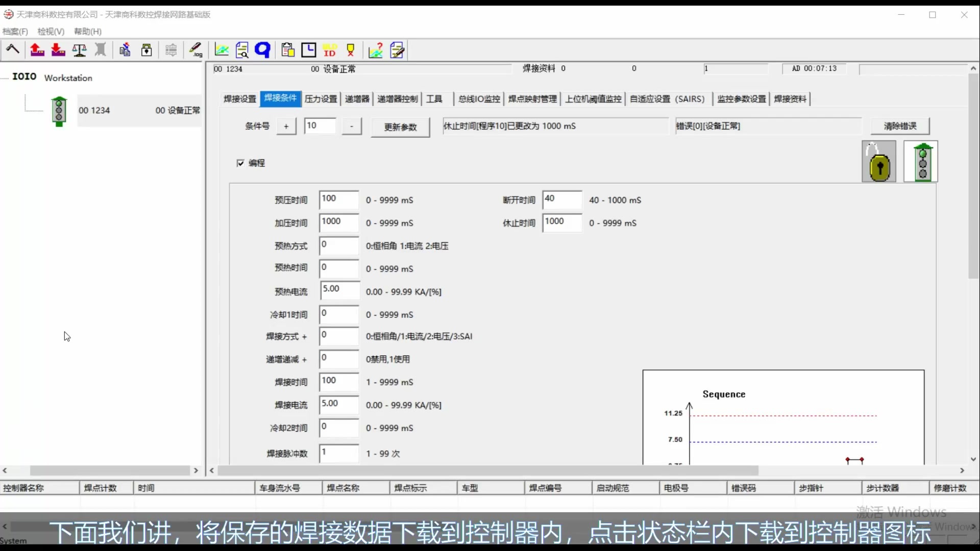Click the main panel vertical scrollbar up arrow
Viewport: 980px width, 551px height.
[973, 68]
